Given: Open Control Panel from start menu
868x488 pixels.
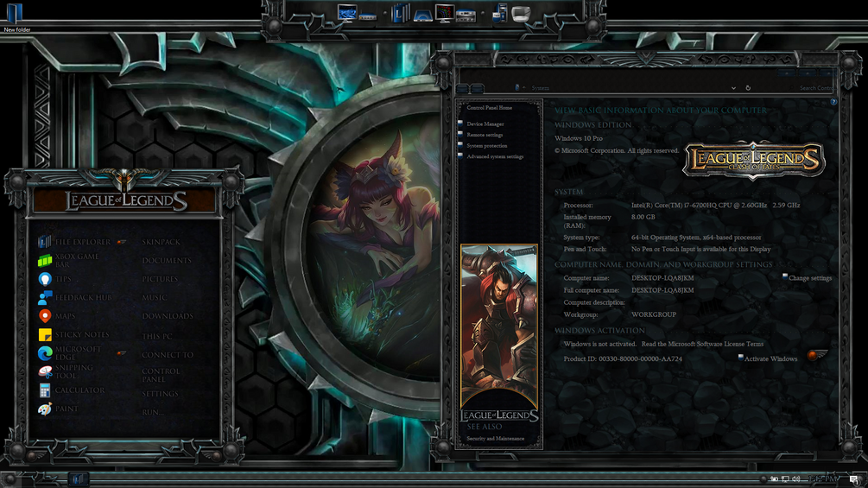Looking at the screenshot, I should pos(162,375).
